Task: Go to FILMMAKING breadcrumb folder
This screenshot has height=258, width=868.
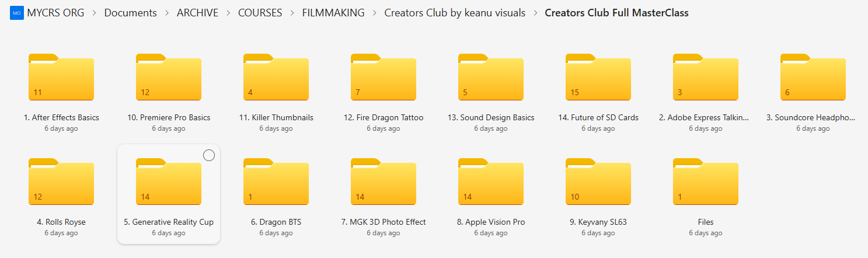Action: coord(333,13)
